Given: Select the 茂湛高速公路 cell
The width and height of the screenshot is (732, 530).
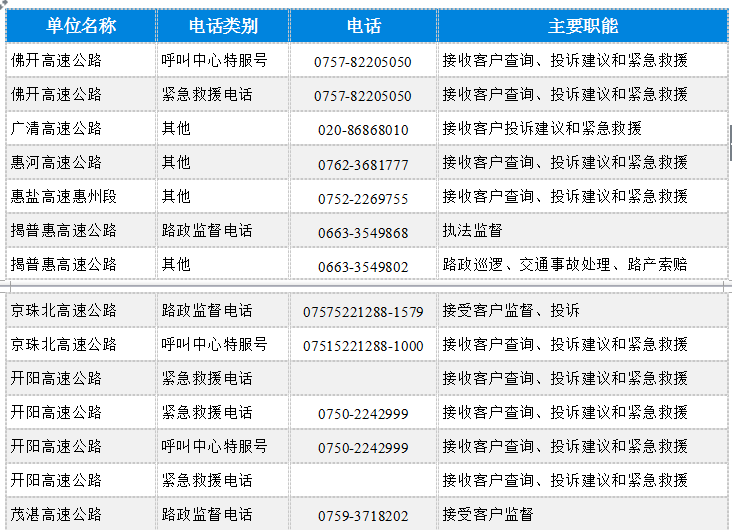Looking at the screenshot, I should pos(57,515).
